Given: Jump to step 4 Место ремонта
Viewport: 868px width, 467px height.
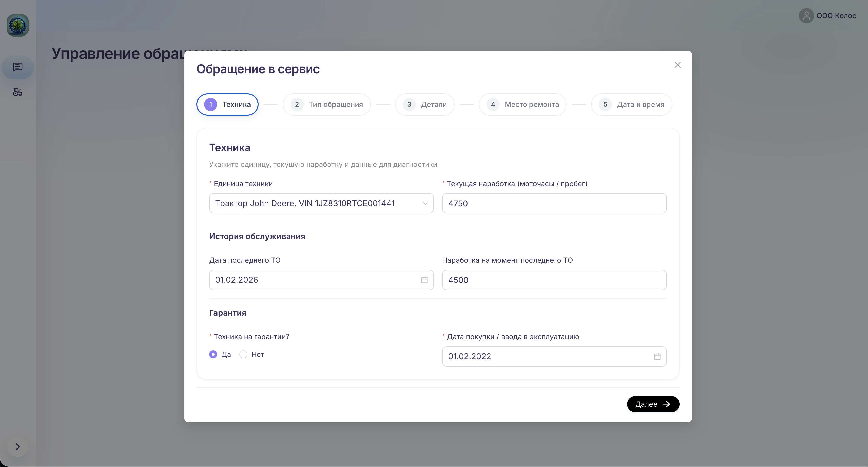Looking at the screenshot, I should 522,104.
